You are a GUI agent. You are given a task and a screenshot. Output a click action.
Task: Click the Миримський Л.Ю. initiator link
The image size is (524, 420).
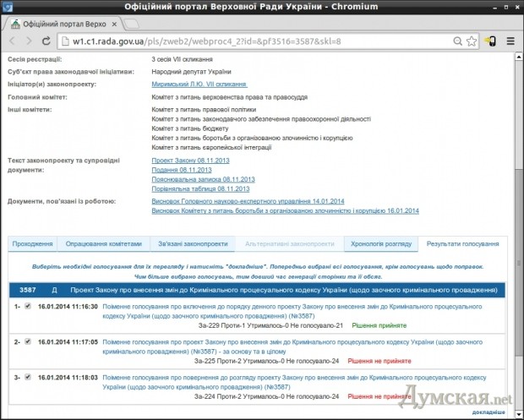(199, 85)
